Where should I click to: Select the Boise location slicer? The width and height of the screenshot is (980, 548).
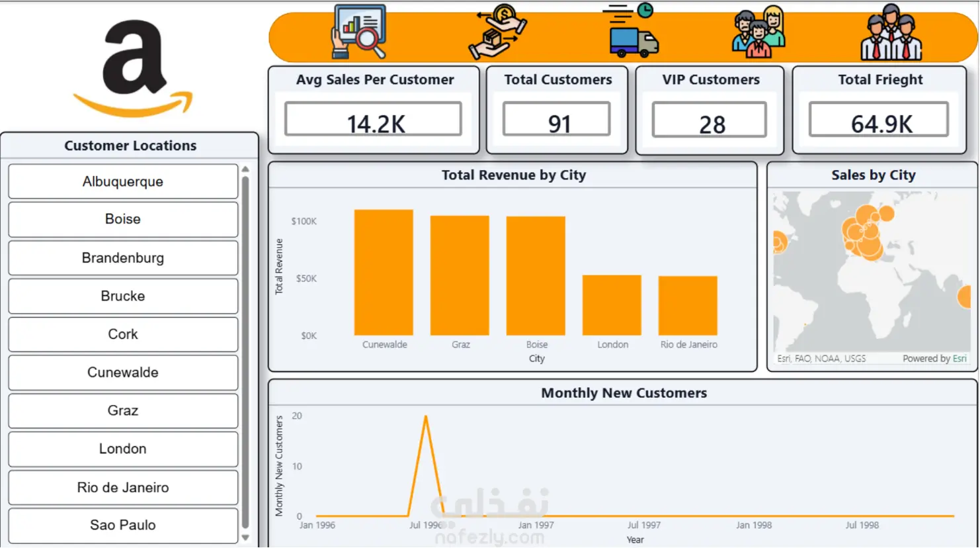point(123,219)
